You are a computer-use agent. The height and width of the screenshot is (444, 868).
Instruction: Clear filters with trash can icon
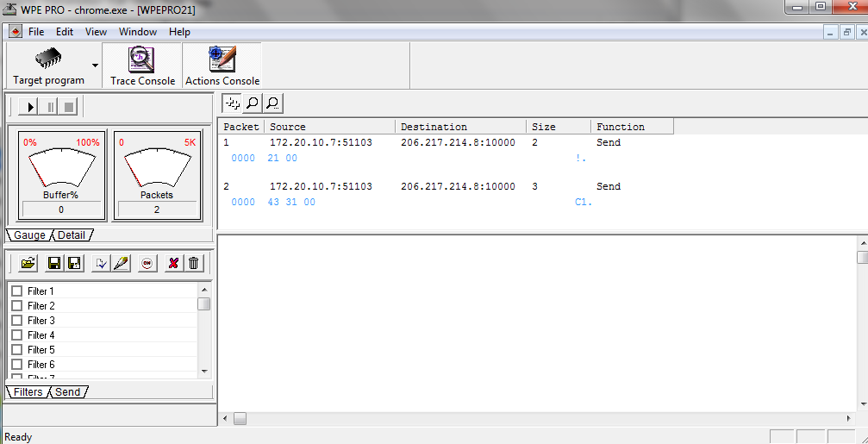[193, 263]
